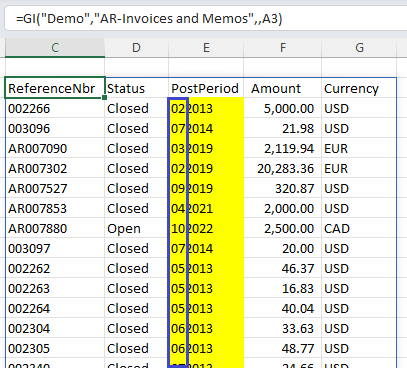Select cell with reference 003097
This screenshot has width=407, height=368.
(55, 248)
